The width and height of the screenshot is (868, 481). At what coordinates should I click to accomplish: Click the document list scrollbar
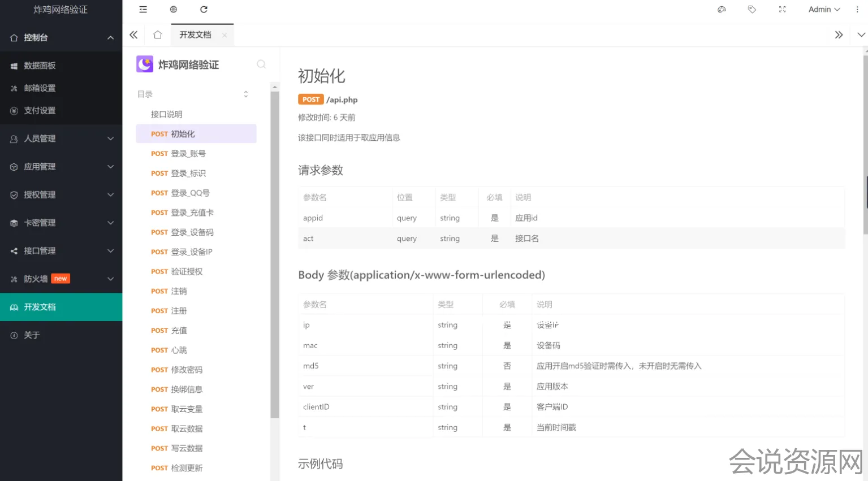pyautogui.click(x=275, y=254)
